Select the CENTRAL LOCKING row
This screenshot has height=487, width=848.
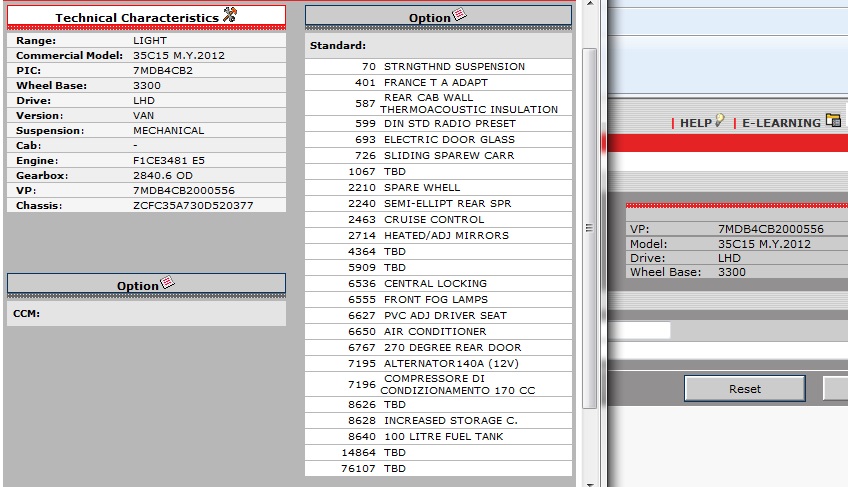[x=439, y=284]
